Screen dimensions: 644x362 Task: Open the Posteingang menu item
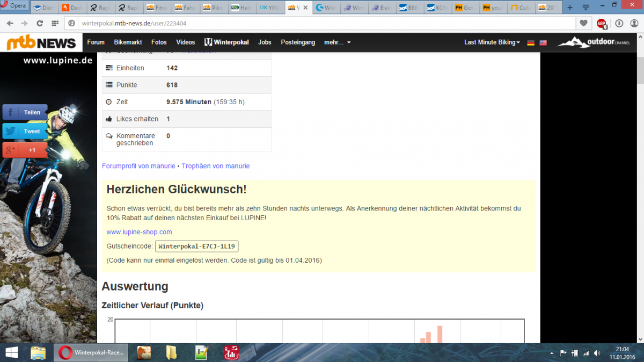tap(298, 42)
